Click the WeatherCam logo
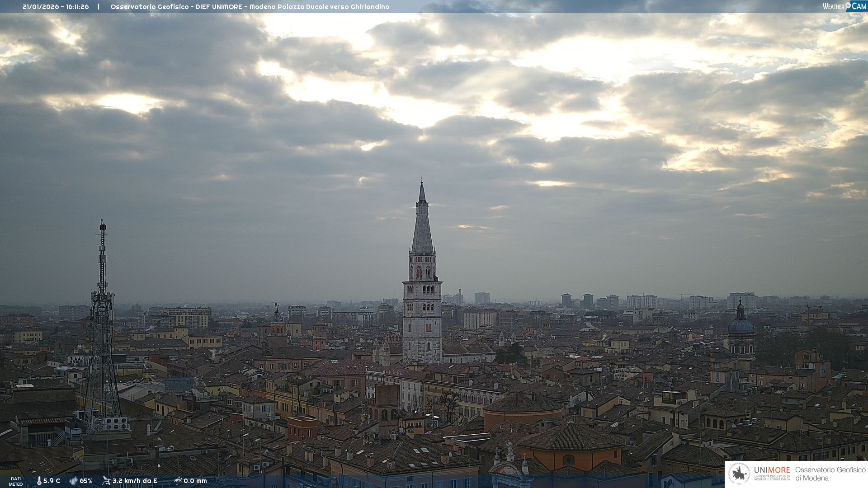The width and height of the screenshot is (868, 488). point(844,6)
